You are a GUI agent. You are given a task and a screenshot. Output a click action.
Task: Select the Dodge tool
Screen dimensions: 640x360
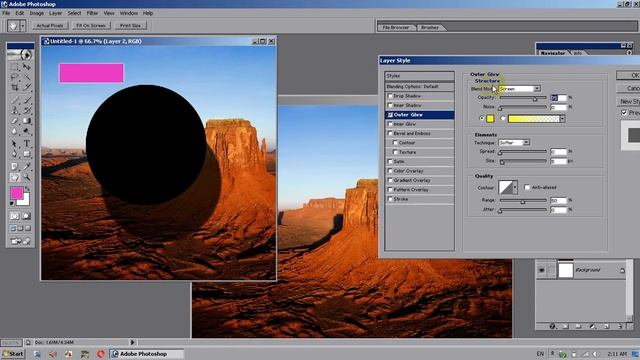[27, 131]
